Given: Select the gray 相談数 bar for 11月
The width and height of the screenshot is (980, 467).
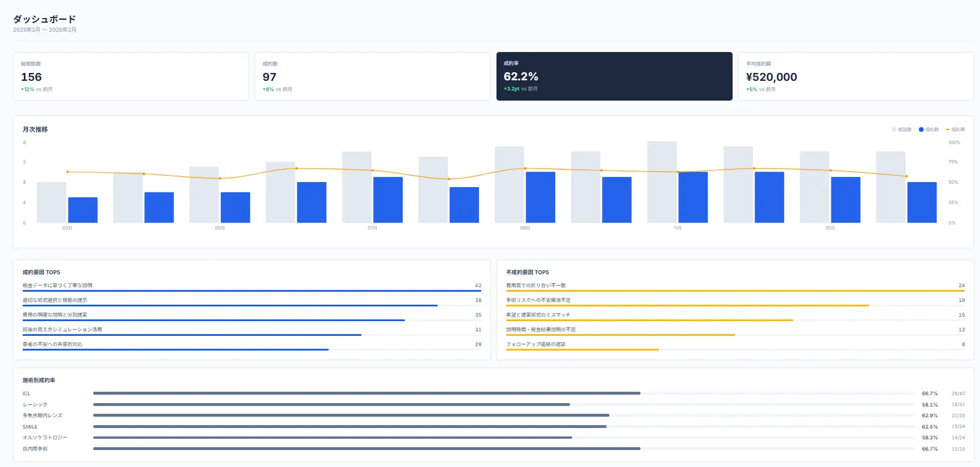Looking at the screenshot, I should [662, 182].
